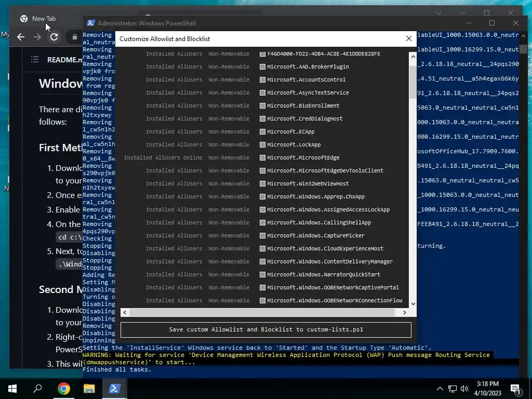
Task: Enable Microsoft.Windows.AssignedAccessLockApp checkbox
Action: point(262,210)
